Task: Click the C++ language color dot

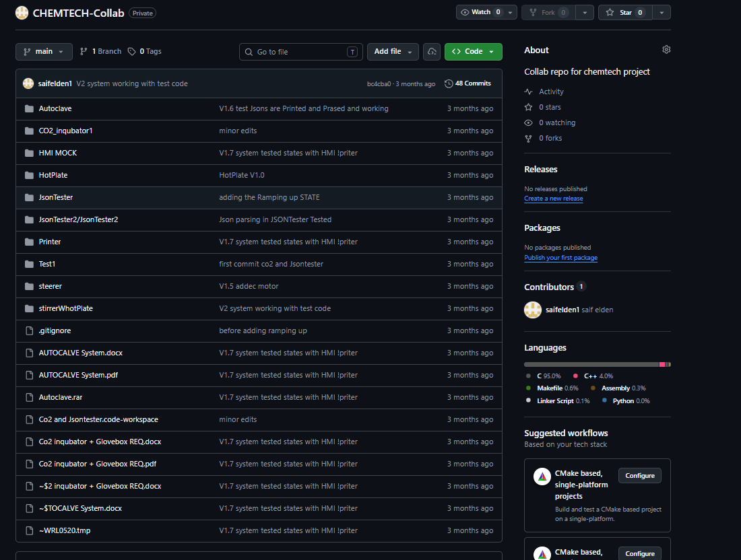Action: pos(575,376)
